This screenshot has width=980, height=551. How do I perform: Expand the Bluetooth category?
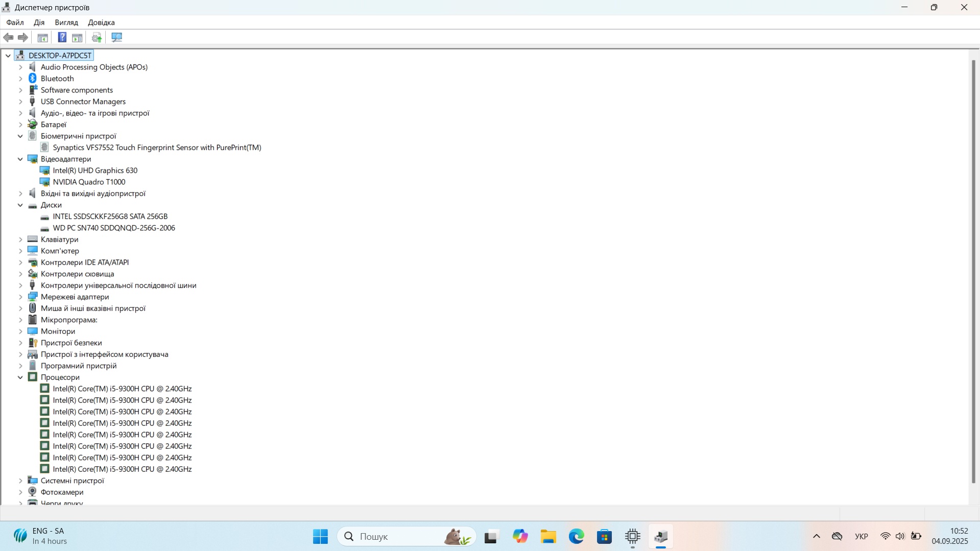point(20,78)
